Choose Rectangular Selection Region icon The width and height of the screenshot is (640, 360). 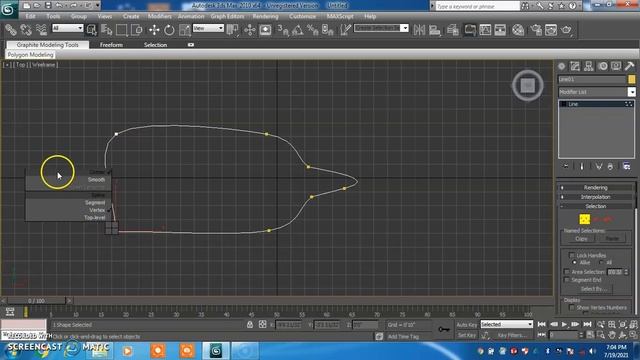121,30
